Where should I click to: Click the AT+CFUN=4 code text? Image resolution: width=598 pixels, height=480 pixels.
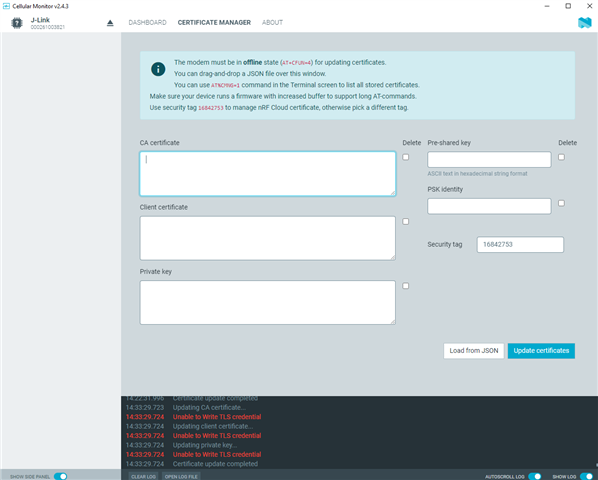297,63
